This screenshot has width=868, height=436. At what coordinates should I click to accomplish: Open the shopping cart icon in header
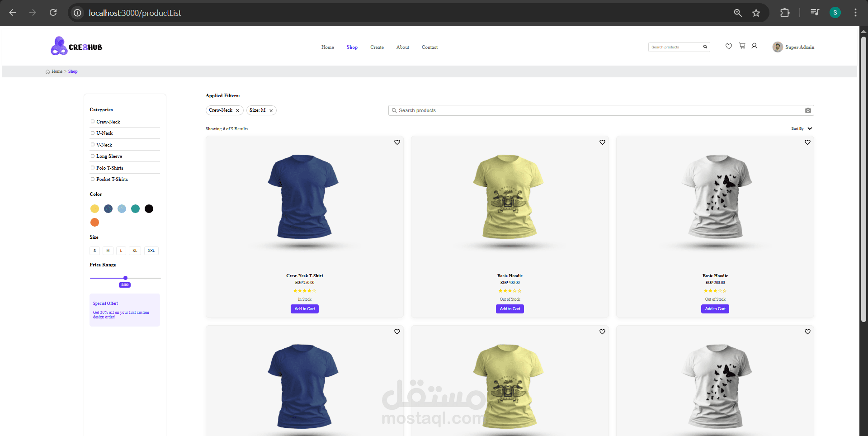coord(742,46)
